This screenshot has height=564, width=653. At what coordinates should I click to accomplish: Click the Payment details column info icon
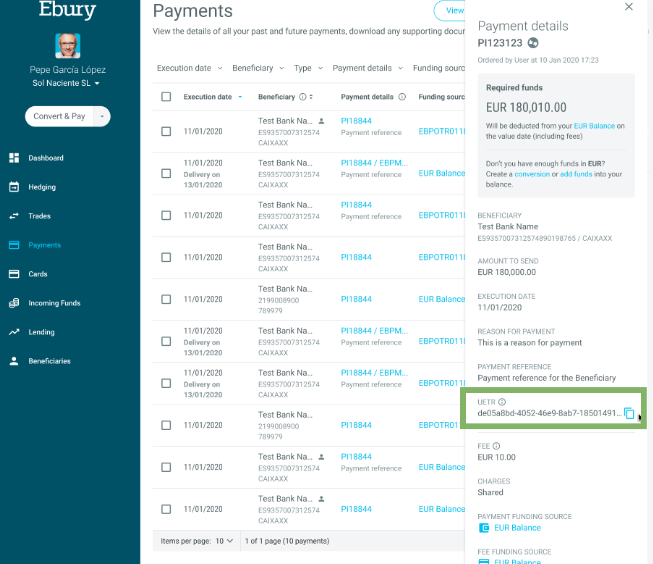pyautogui.click(x=402, y=97)
